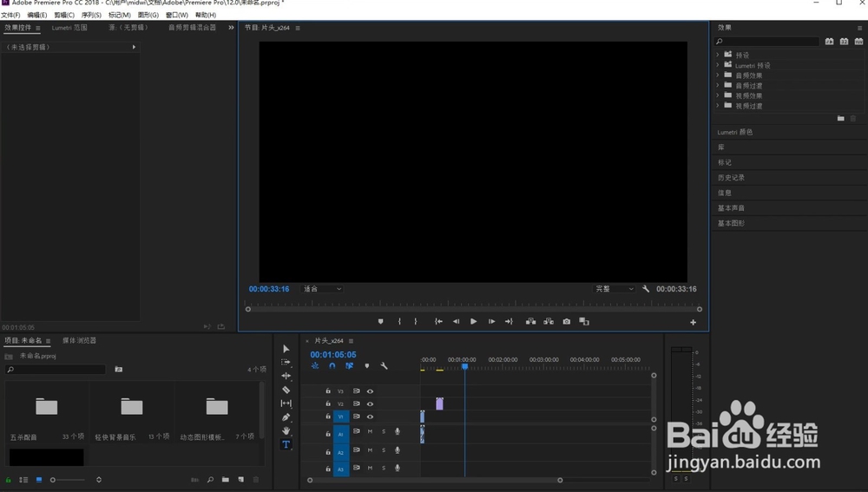Select the Slip tool
Image resolution: width=868 pixels, height=492 pixels.
pyautogui.click(x=286, y=403)
